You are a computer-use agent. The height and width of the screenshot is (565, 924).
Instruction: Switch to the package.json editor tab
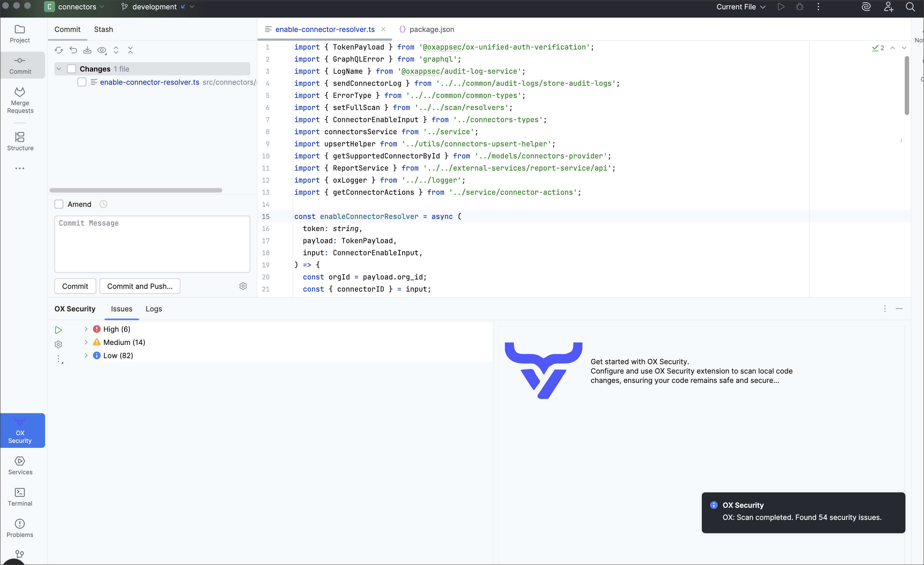(431, 29)
